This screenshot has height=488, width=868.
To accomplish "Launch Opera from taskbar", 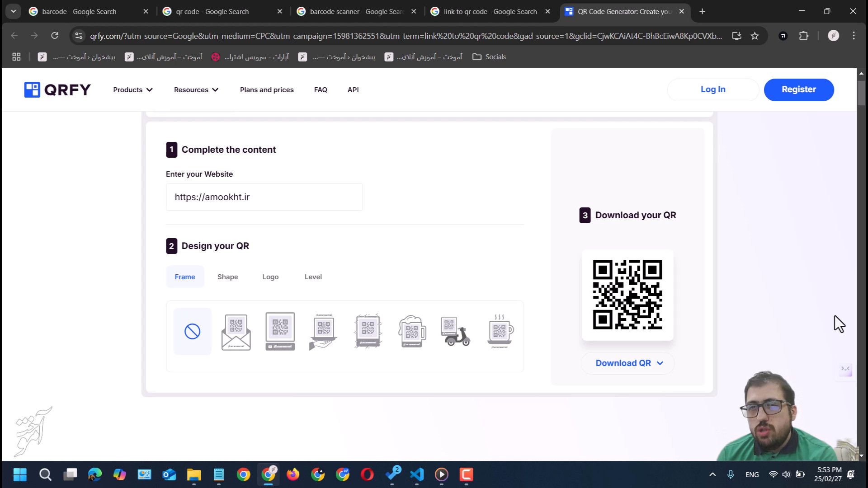I will pyautogui.click(x=367, y=474).
